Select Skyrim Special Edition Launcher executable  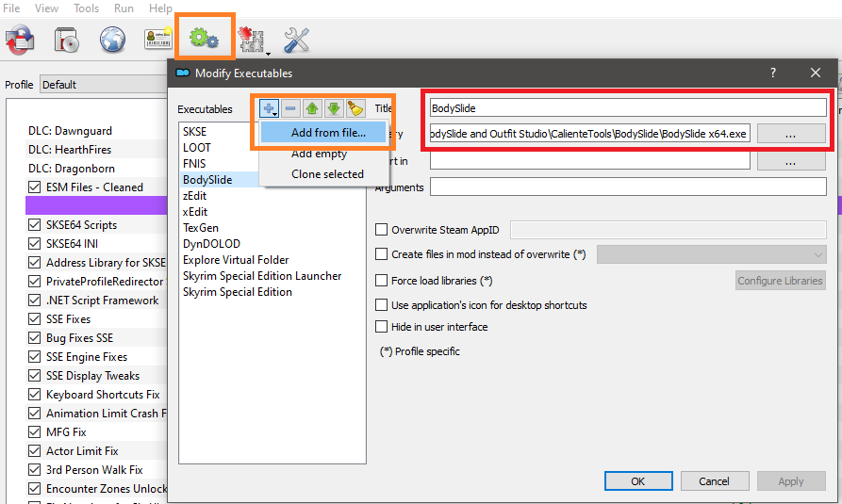262,276
